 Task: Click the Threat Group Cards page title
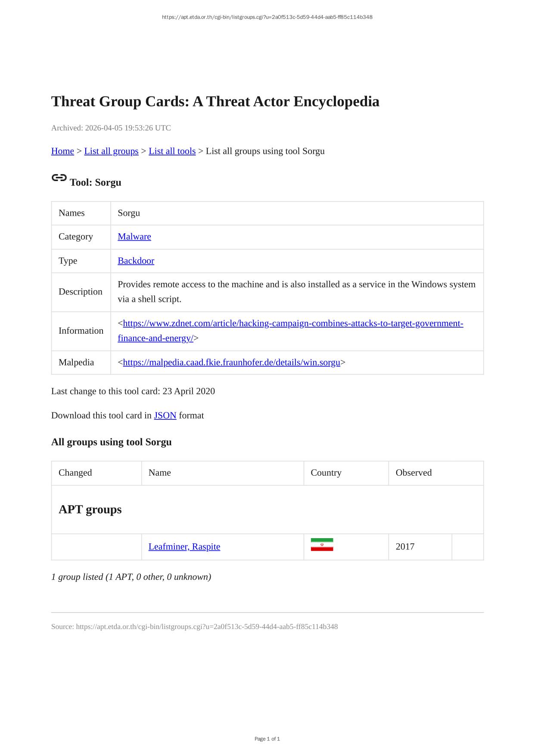click(215, 102)
